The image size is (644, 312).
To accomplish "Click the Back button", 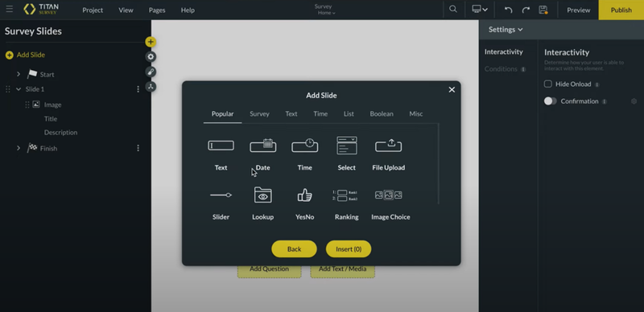I will (294, 248).
